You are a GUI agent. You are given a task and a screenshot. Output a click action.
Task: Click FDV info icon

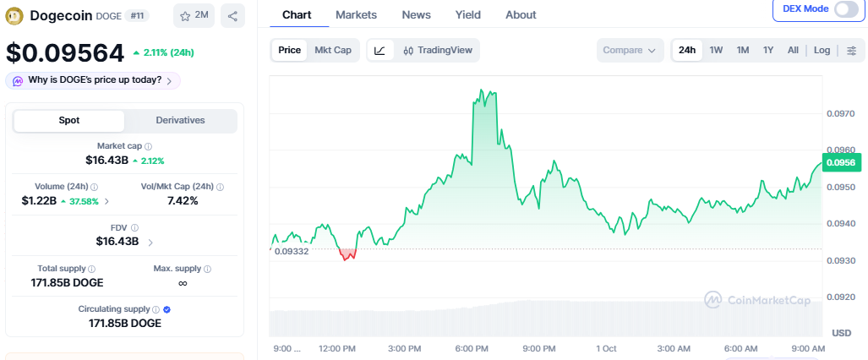click(x=135, y=227)
